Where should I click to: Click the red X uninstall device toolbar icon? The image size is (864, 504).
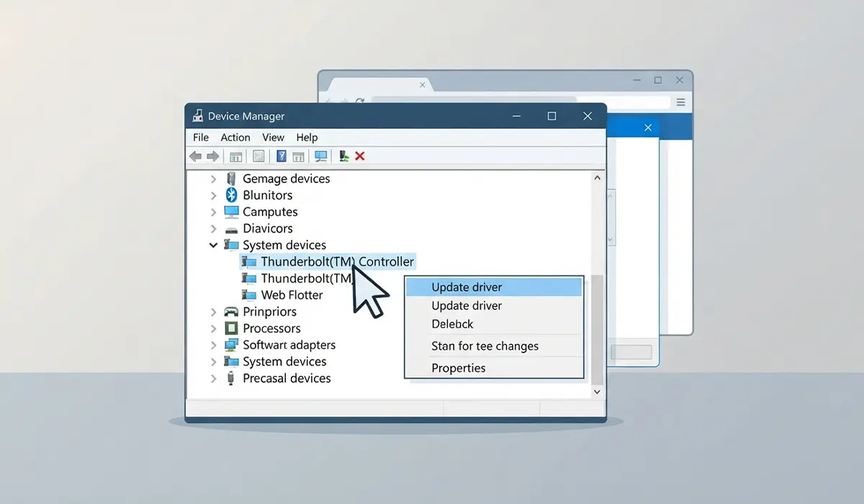click(x=360, y=156)
